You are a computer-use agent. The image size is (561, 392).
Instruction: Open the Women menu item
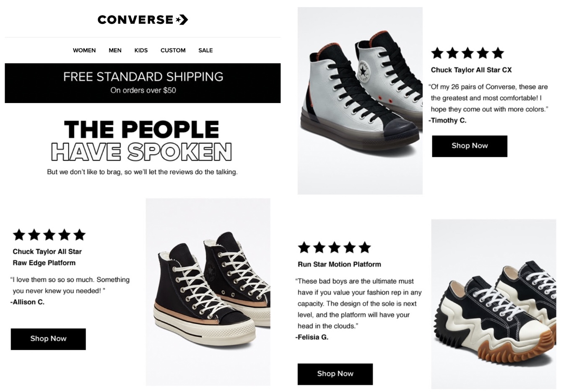tap(84, 50)
